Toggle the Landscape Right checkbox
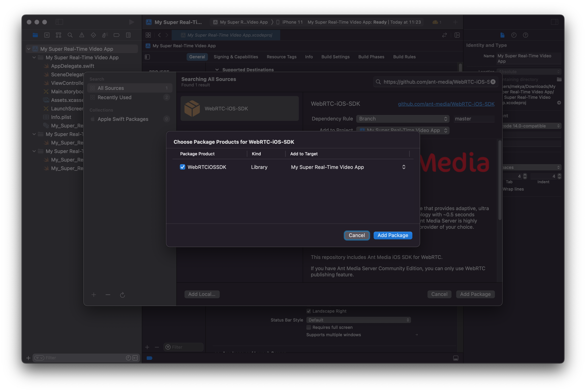Screen dimensions: 586x392 coord(309,311)
